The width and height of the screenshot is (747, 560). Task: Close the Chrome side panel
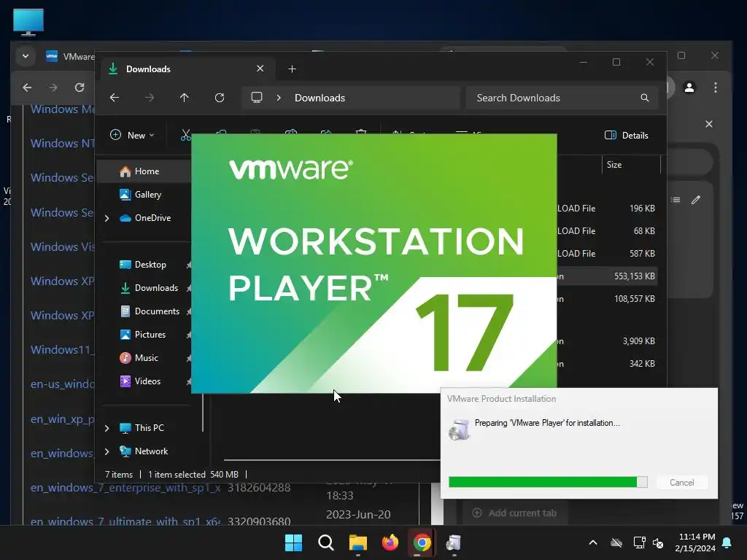coord(709,124)
